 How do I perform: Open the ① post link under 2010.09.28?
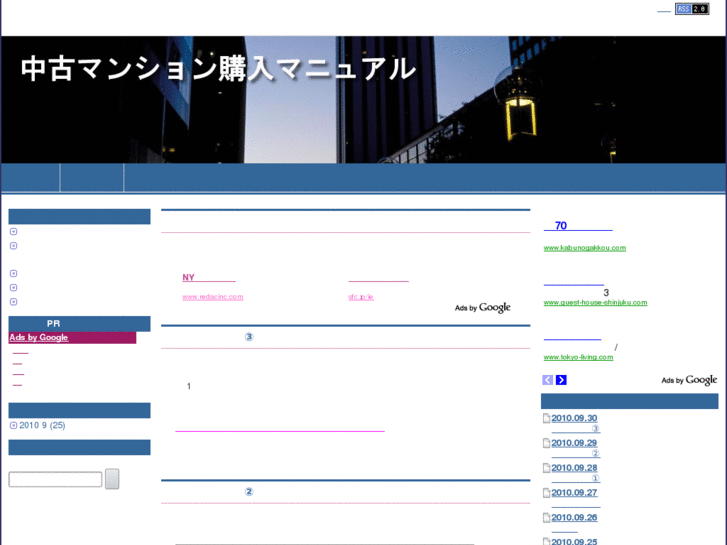click(x=576, y=478)
